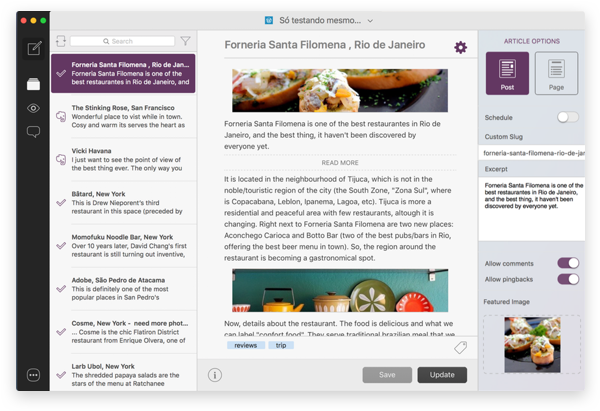Open the more options ellipsis icon
The image size is (600, 411).
coord(33,375)
